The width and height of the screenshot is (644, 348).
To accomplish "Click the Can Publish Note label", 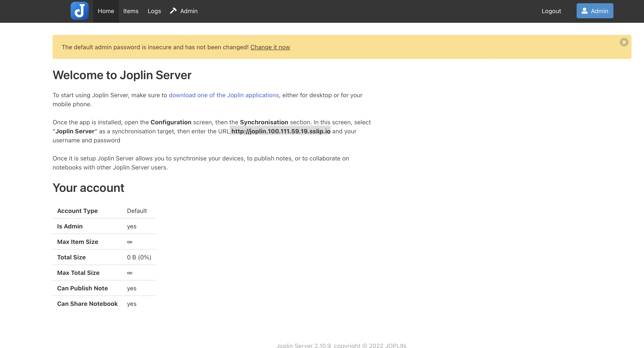I will point(82,288).
